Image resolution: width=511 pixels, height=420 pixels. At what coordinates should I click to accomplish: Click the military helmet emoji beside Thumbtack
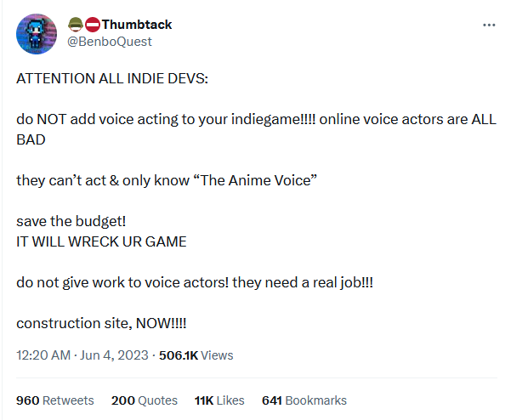(x=75, y=24)
